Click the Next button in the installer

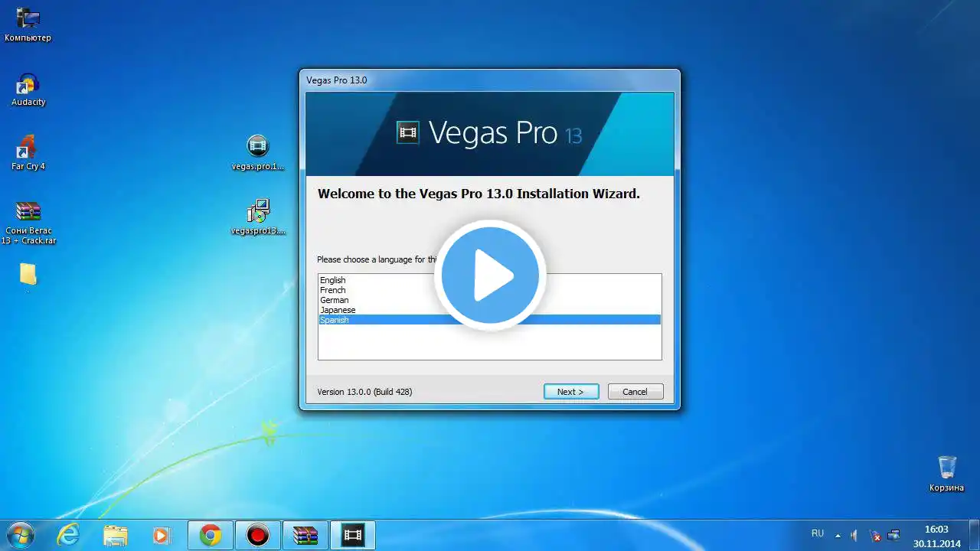pos(571,392)
